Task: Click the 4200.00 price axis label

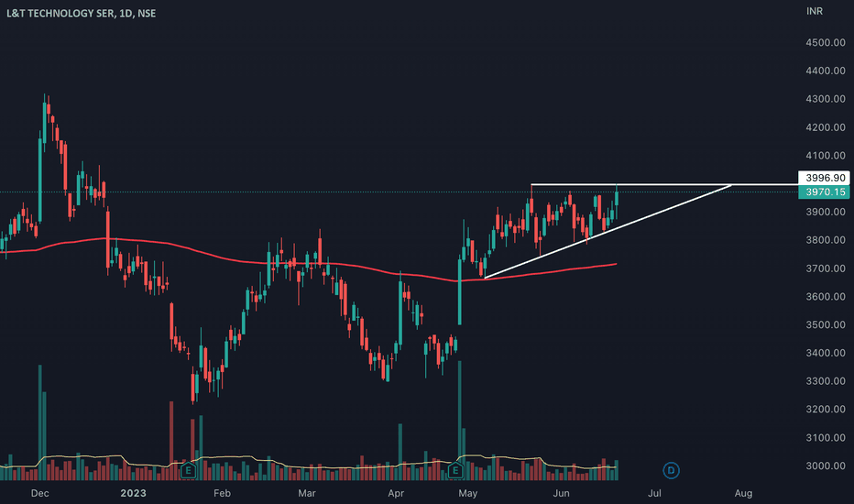Action: tap(826, 127)
